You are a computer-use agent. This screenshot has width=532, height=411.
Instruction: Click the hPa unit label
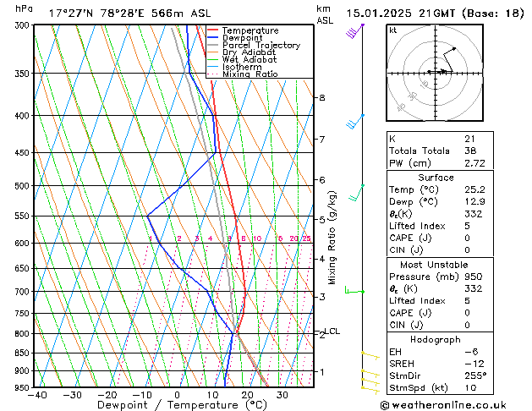pos(24,8)
